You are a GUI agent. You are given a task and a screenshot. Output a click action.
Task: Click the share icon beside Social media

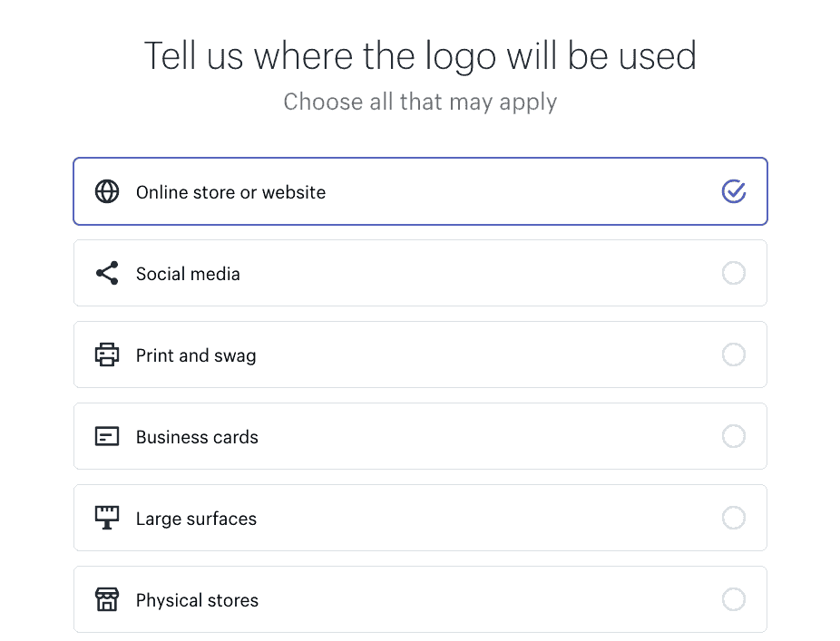pos(107,274)
